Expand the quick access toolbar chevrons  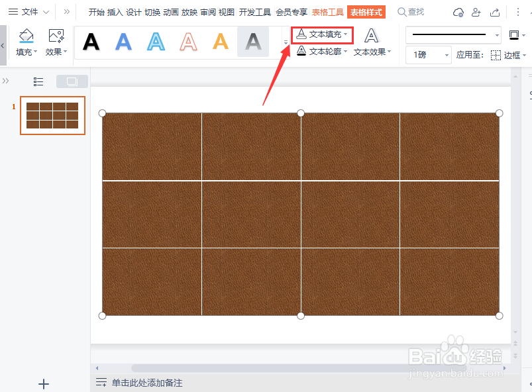coord(67,12)
